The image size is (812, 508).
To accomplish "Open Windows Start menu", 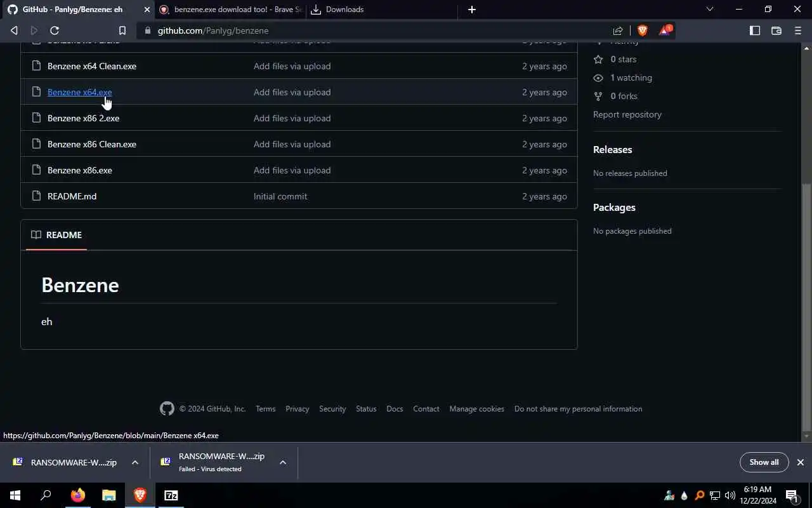I will click(x=15, y=495).
